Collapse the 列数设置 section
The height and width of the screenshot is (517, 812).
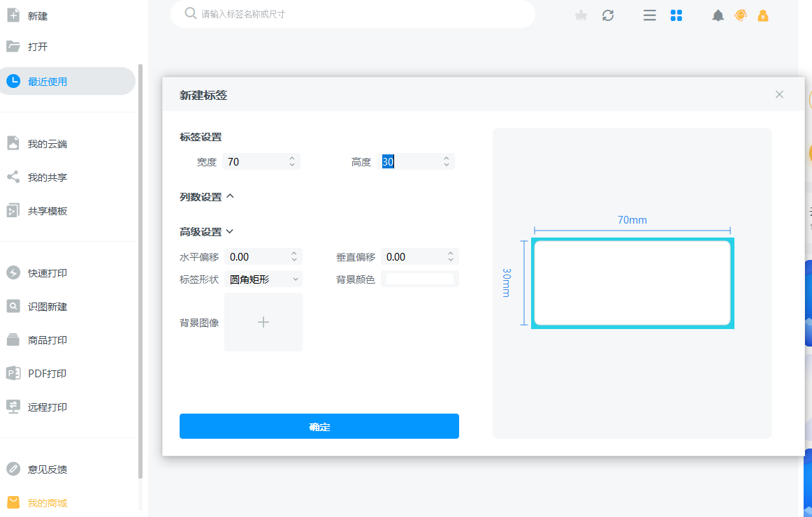231,197
